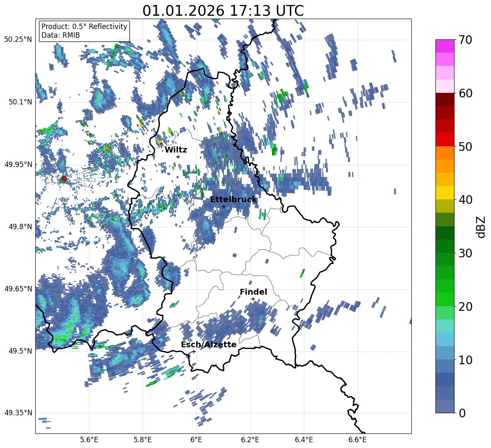This screenshot has height=448, width=491.
Task: Click the bright green colorbar segment at 20
Action: click(445, 299)
